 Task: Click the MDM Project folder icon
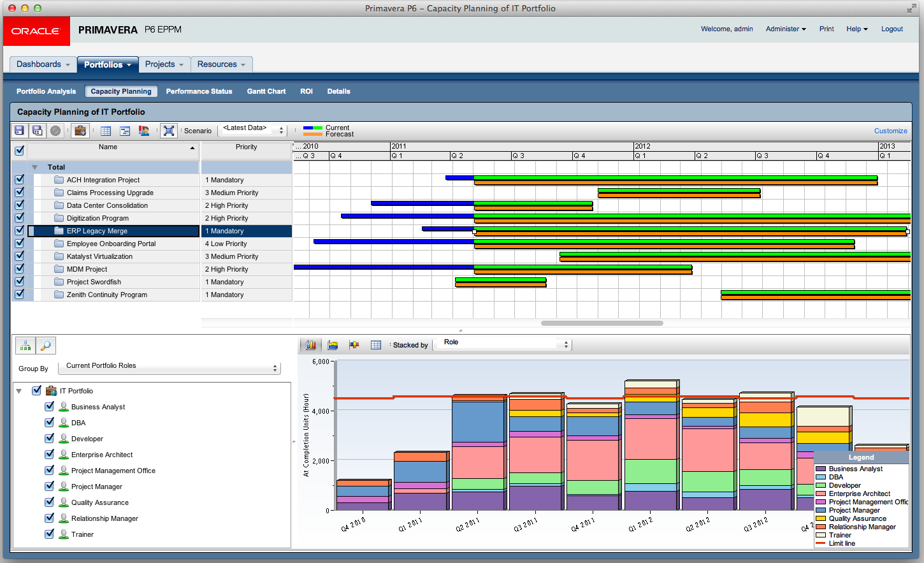click(x=59, y=269)
